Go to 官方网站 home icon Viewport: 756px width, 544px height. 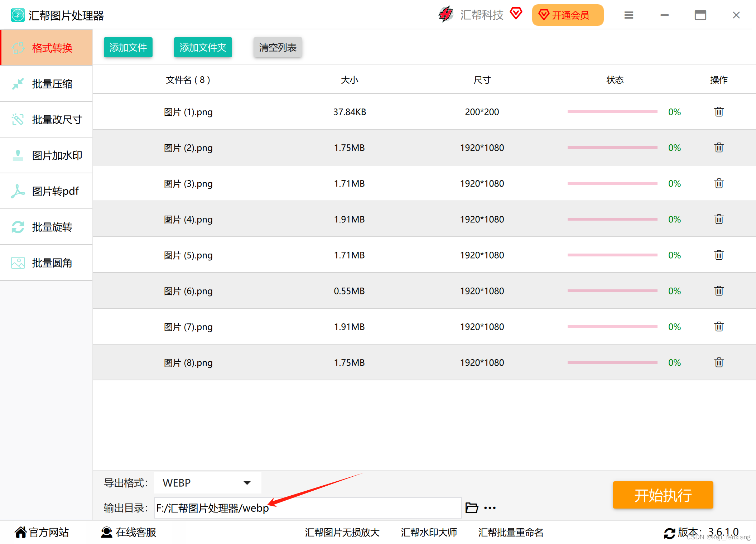pyautogui.click(x=21, y=533)
